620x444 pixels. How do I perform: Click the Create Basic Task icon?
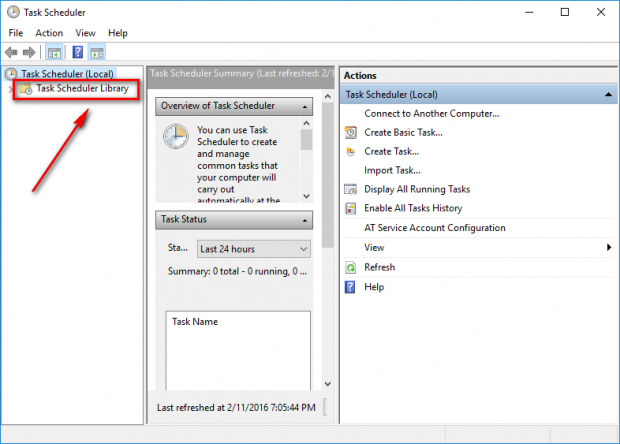(x=350, y=132)
